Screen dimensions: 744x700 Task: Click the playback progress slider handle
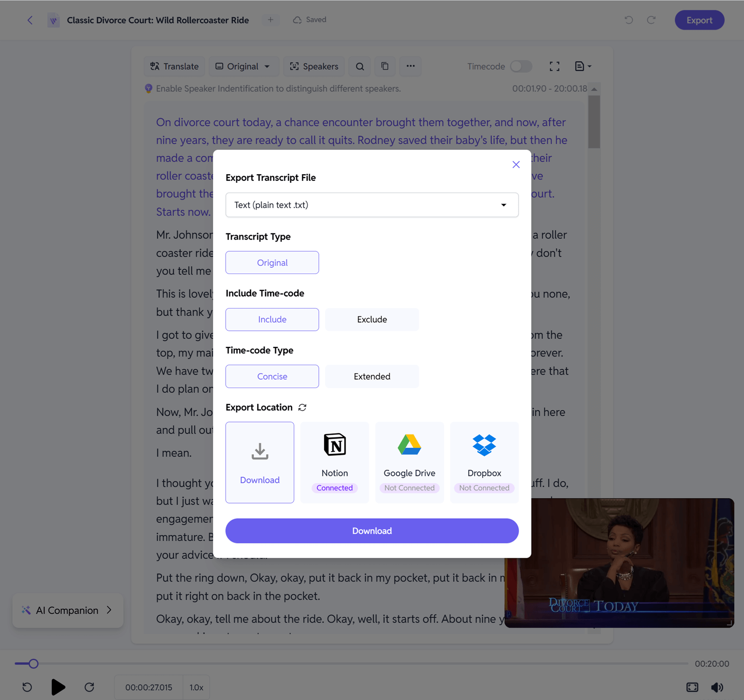coord(33,664)
